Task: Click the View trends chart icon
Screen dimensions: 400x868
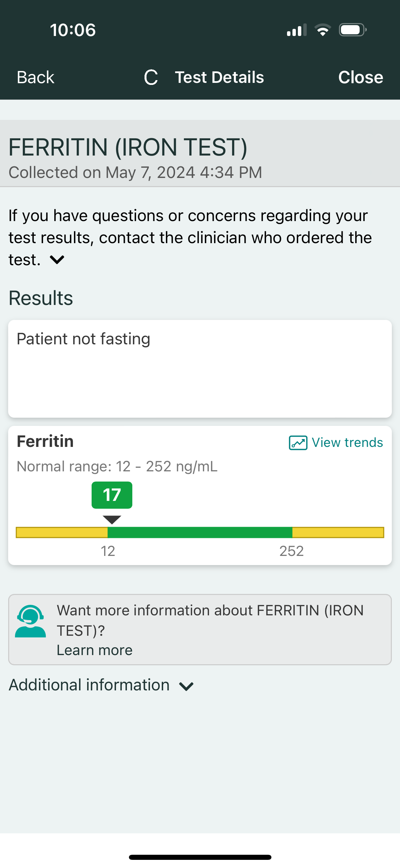Action: click(298, 443)
